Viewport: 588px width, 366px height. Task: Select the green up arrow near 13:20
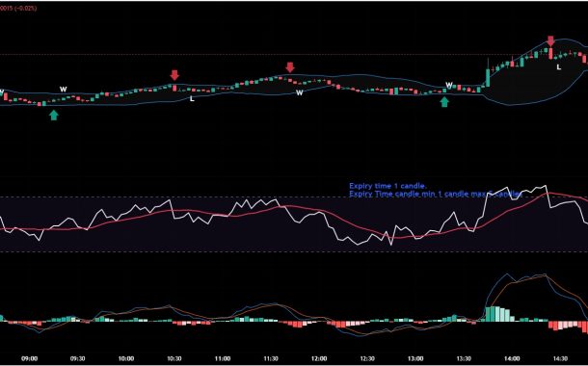coord(444,102)
